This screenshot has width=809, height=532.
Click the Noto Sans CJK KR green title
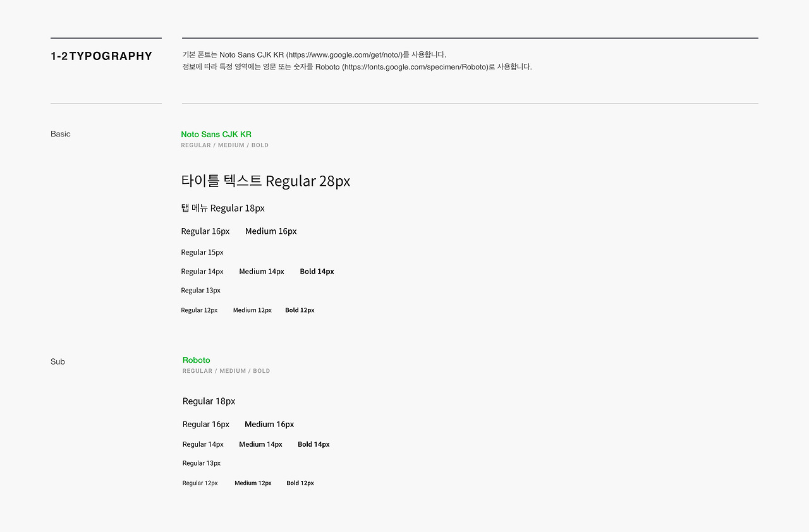coord(216,135)
